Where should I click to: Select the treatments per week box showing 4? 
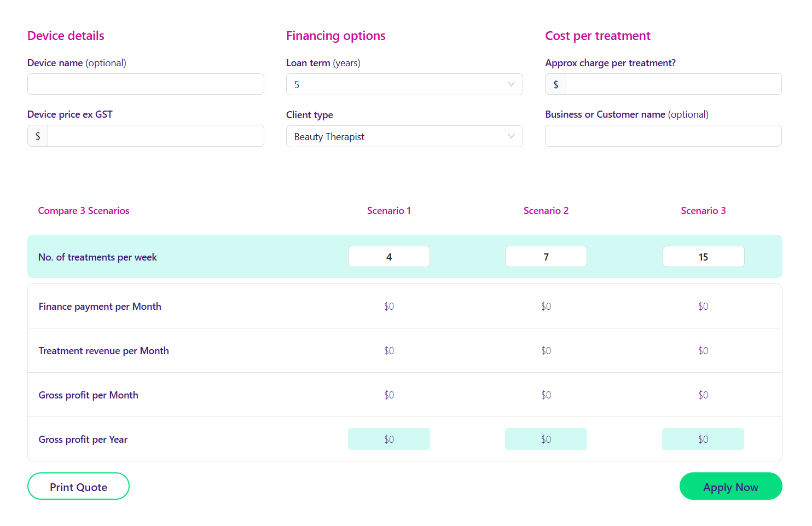pos(388,256)
